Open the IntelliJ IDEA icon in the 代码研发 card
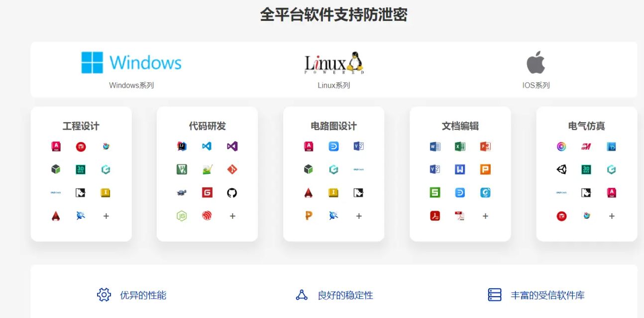 click(182, 147)
